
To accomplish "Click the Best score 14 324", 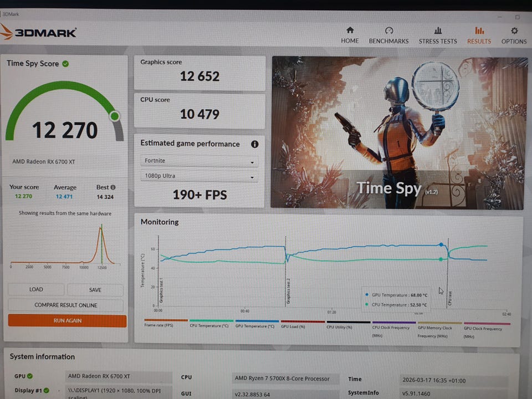I will pos(105,197).
